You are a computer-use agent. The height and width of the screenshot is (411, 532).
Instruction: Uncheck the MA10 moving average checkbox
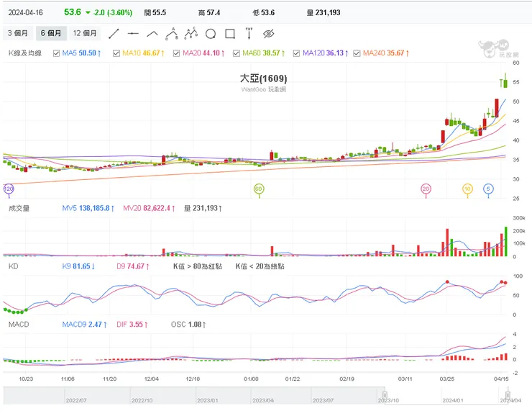click(116, 53)
